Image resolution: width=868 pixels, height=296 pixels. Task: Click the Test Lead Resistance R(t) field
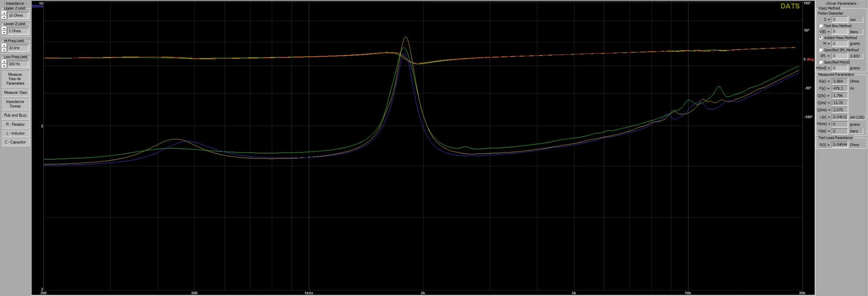pos(839,145)
